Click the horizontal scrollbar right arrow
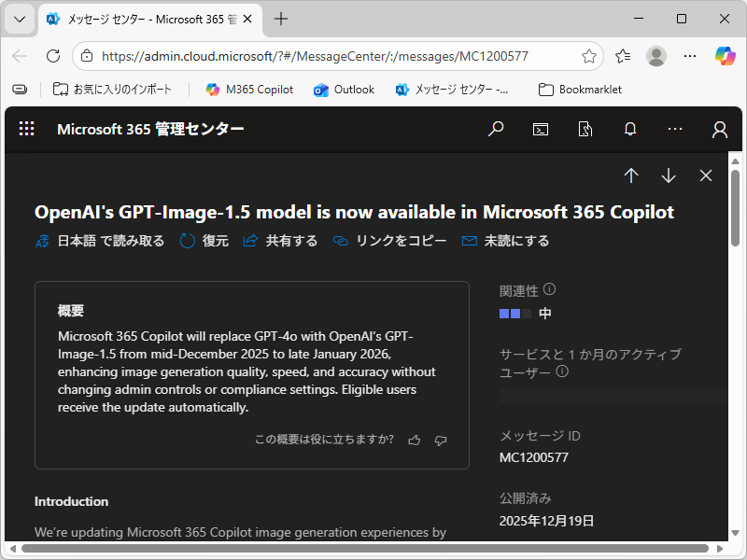 (719, 549)
